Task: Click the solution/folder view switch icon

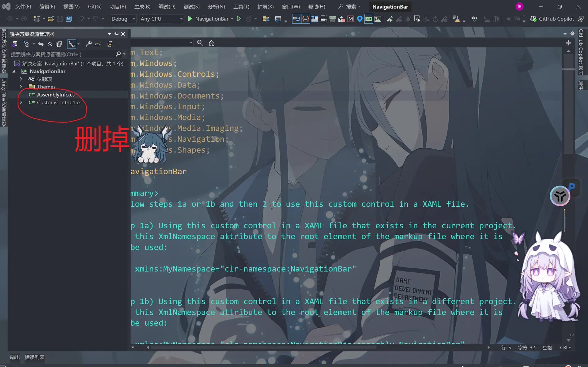Action: pyautogui.click(x=14, y=44)
